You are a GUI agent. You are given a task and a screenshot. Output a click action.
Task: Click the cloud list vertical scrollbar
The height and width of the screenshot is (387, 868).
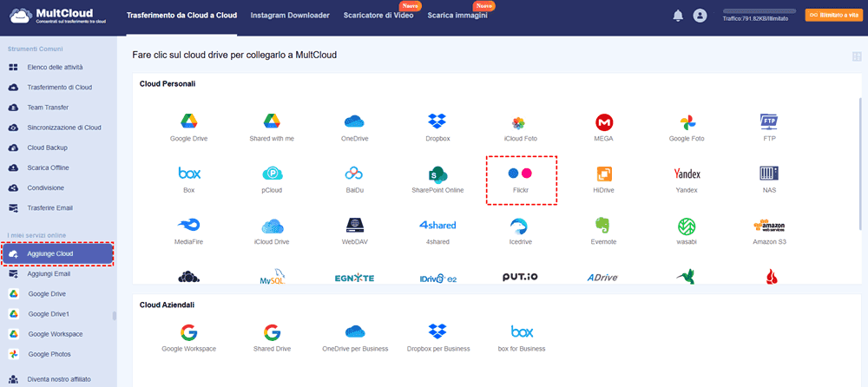tap(860, 163)
